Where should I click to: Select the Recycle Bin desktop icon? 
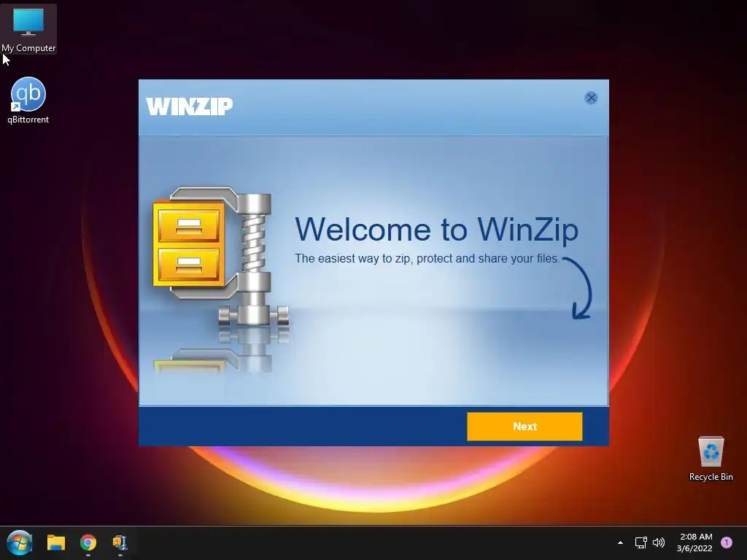pos(711,459)
